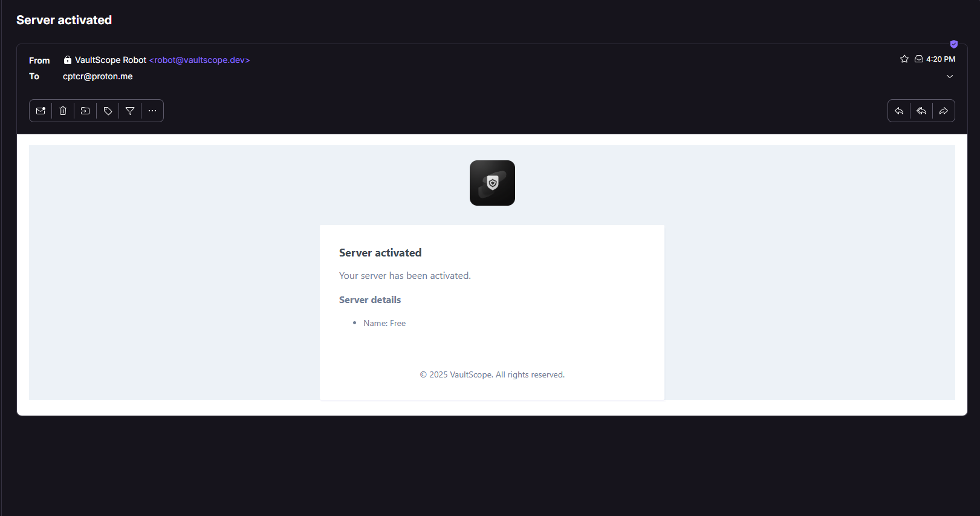
Task: Click the lock encryption icon near sender
Action: [68, 60]
